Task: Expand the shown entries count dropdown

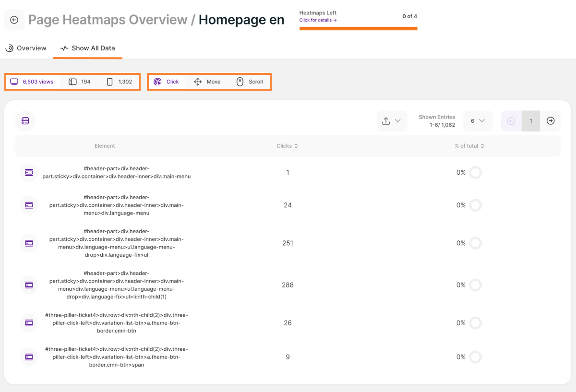Action: pos(477,121)
